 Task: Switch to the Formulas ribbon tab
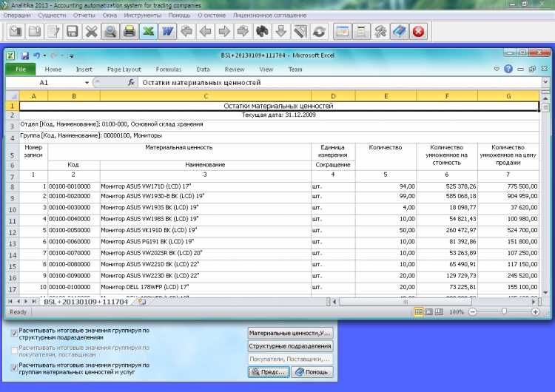pyautogui.click(x=168, y=70)
